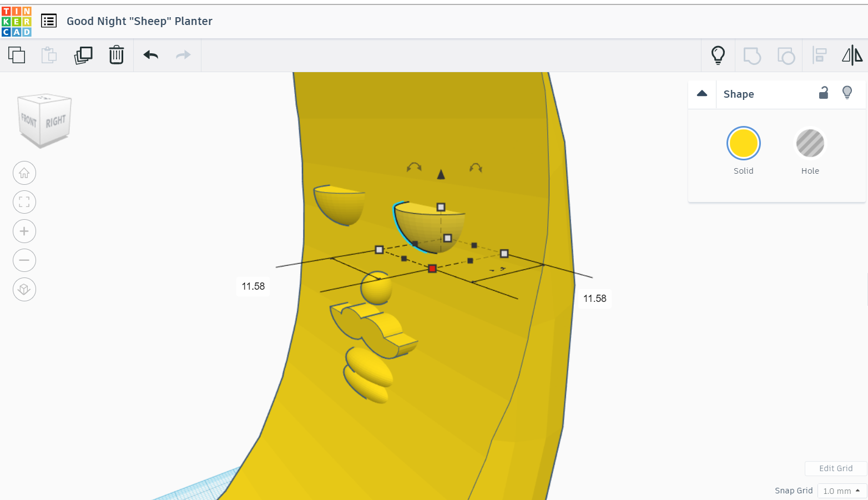Viewport: 868px width, 500px height.
Task: Click the Duplicate and repeat icon
Action: coord(83,55)
